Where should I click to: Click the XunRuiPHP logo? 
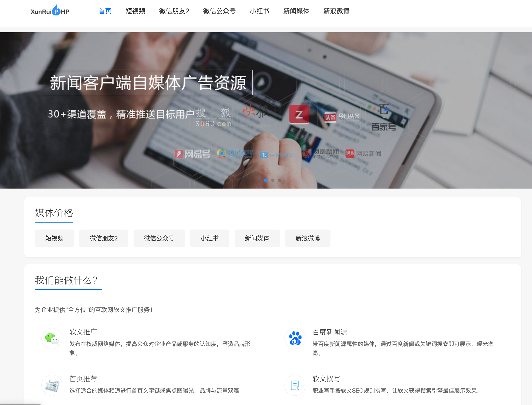pos(50,11)
